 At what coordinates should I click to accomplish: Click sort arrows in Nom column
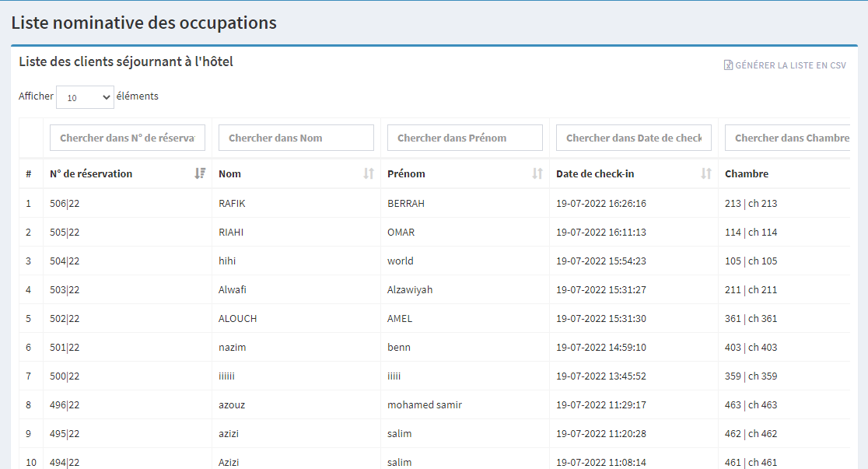[369, 174]
